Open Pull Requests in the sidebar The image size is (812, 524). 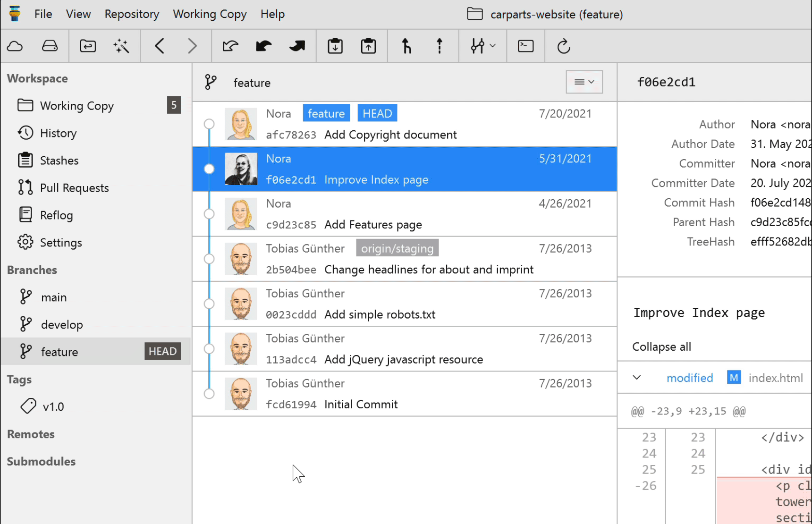[x=74, y=188]
